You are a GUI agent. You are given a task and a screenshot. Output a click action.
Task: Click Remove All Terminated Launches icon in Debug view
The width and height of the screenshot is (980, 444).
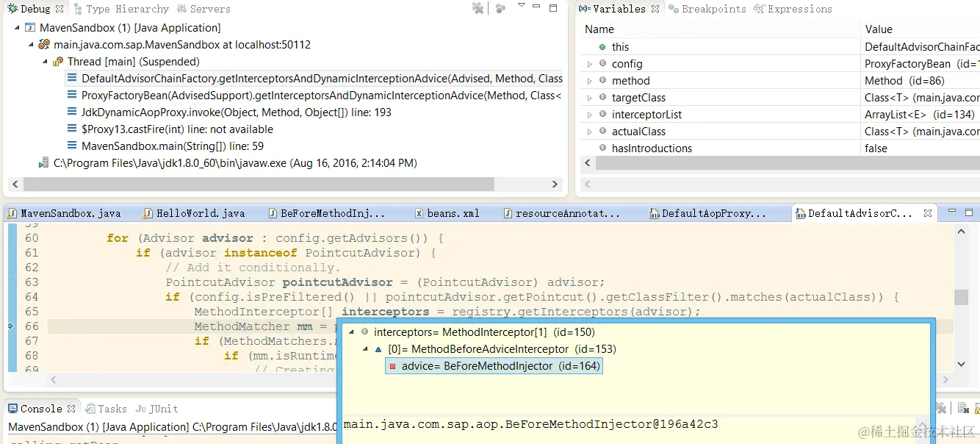(x=478, y=9)
